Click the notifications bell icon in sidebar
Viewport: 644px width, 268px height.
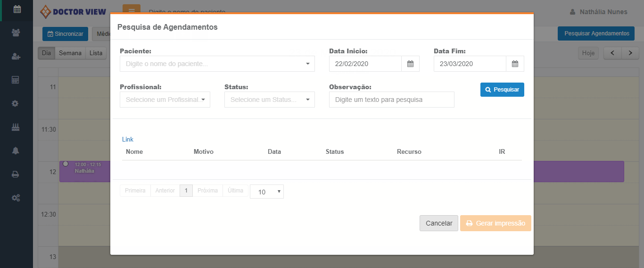tap(17, 151)
